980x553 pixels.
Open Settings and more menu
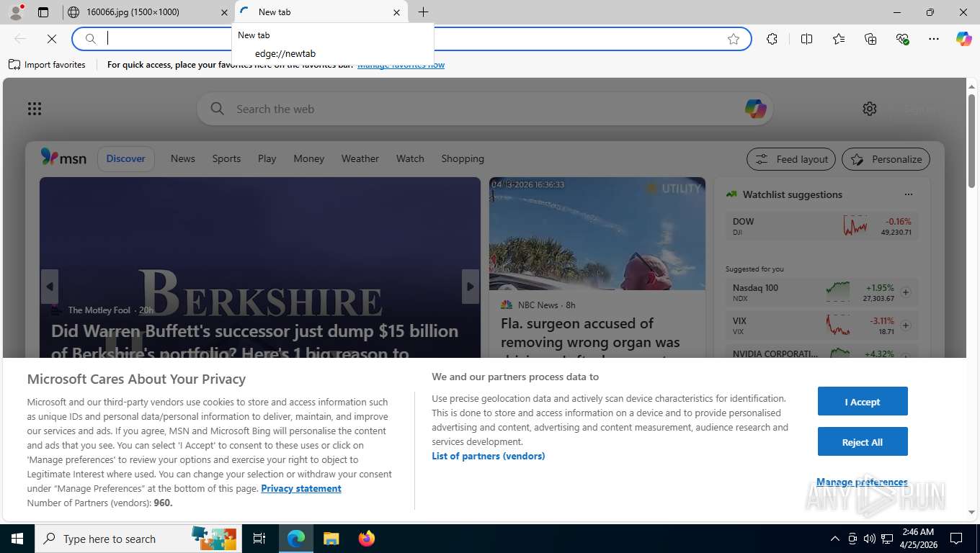pyautogui.click(x=934, y=39)
